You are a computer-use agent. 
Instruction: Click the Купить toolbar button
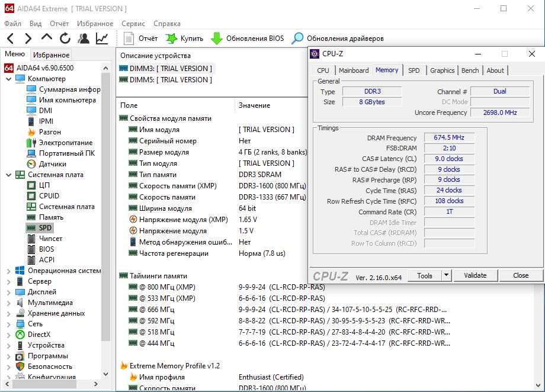pyautogui.click(x=184, y=38)
